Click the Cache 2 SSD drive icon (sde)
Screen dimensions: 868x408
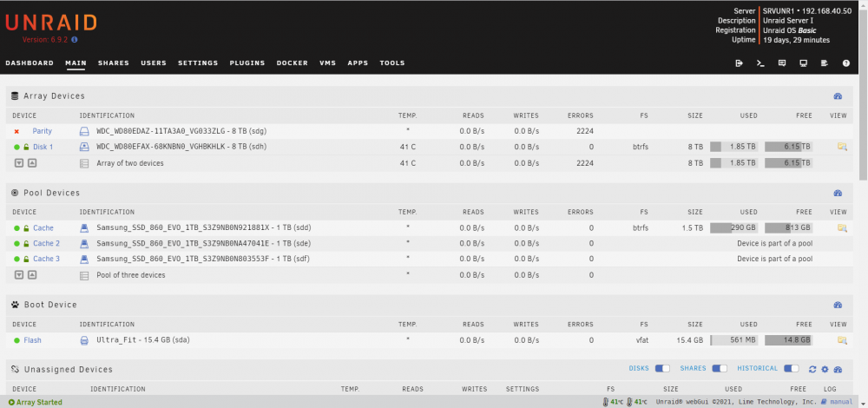coord(84,243)
